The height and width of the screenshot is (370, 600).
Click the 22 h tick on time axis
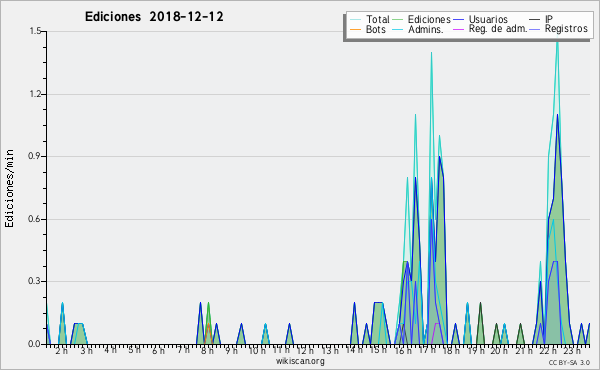pos(548,351)
